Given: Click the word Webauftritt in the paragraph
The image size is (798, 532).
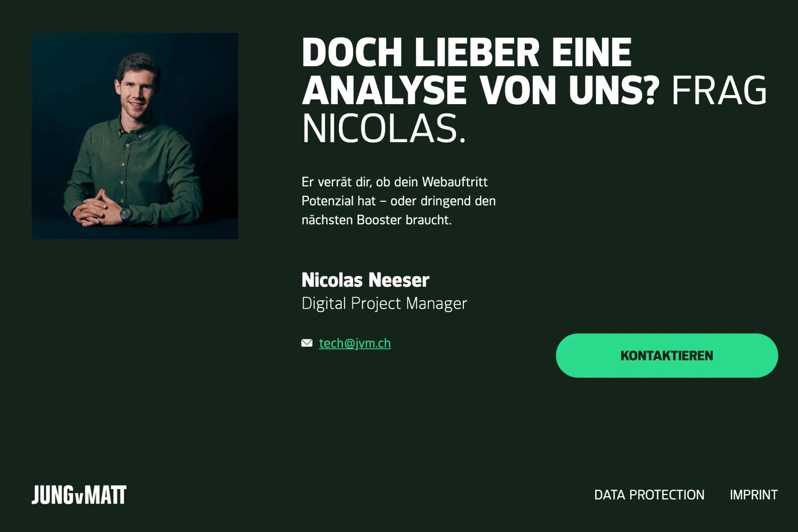Looking at the screenshot, I should point(454,182).
